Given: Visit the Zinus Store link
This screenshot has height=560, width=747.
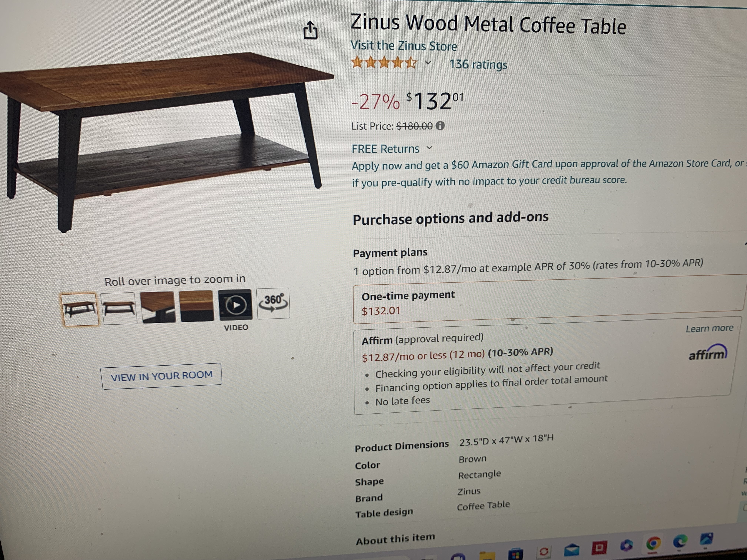Looking at the screenshot, I should 404,46.
